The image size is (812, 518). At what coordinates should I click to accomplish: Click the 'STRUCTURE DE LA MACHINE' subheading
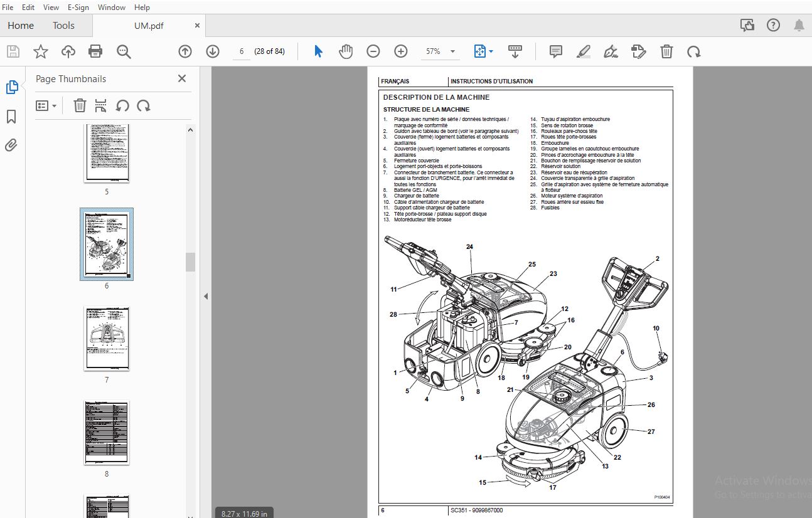click(x=426, y=109)
